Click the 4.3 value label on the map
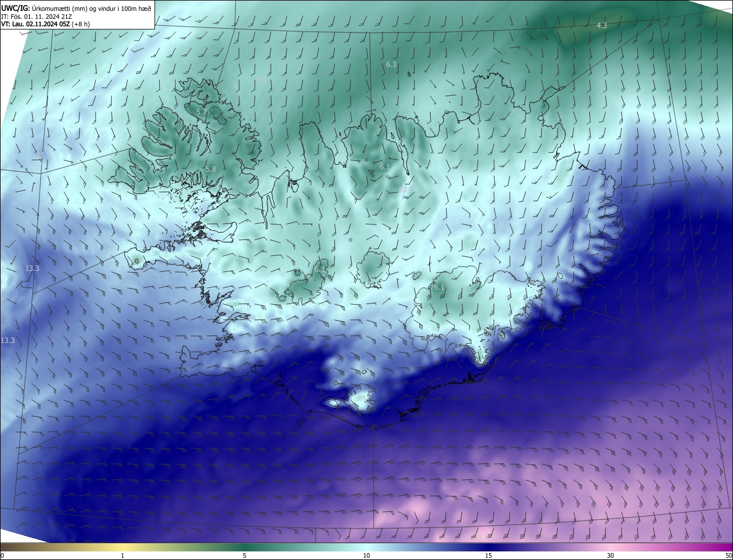Screen dimensions: 733x560 [x=602, y=26]
